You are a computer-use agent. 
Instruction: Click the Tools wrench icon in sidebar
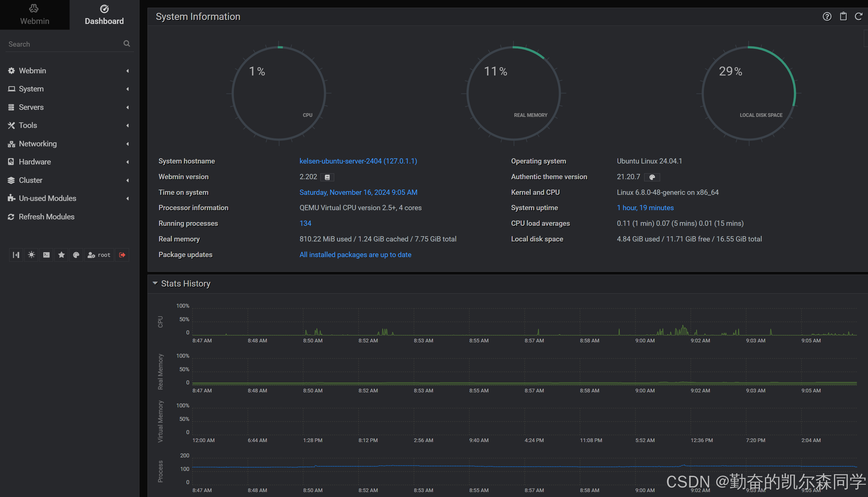[11, 125]
